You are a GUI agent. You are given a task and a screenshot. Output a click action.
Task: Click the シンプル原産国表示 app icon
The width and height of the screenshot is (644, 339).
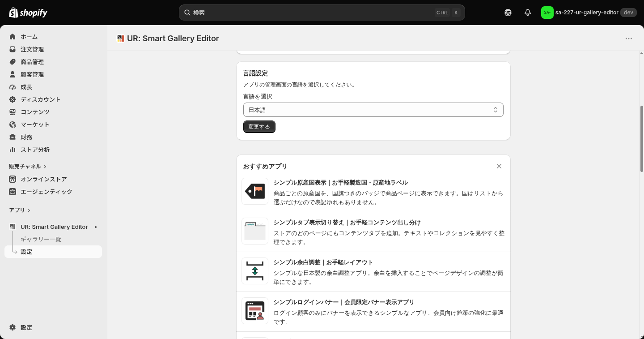pyautogui.click(x=255, y=191)
